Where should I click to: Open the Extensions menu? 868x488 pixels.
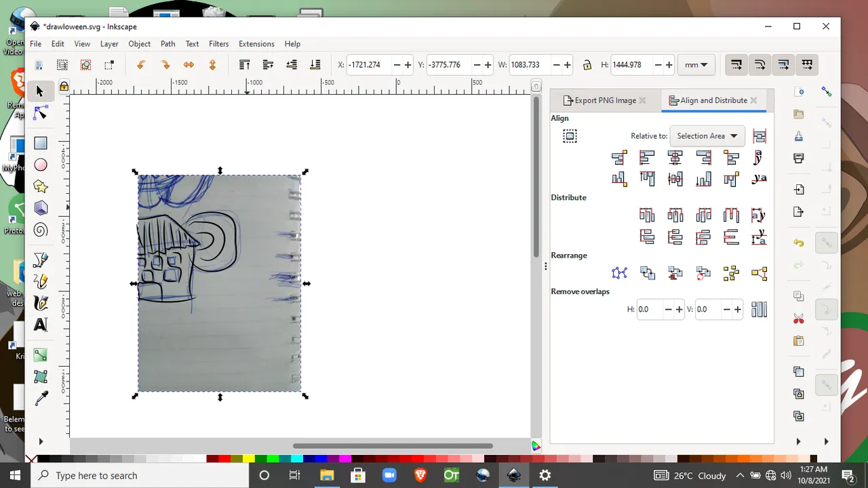coord(256,44)
